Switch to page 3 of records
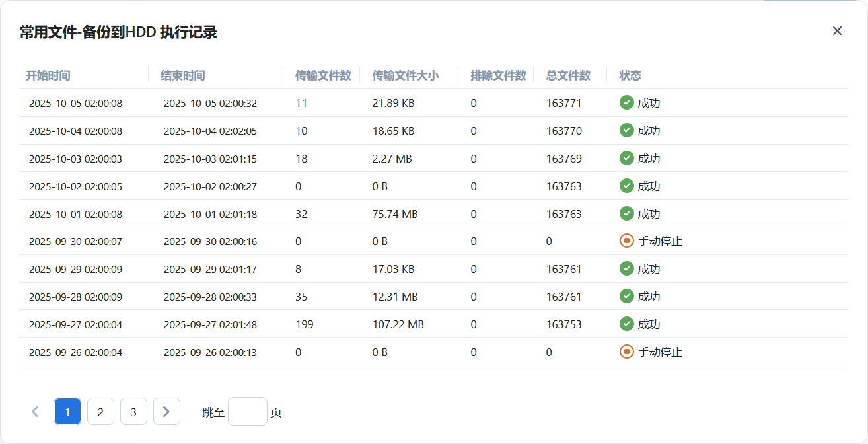The height and width of the screenshot is (444, 868). 133,412
